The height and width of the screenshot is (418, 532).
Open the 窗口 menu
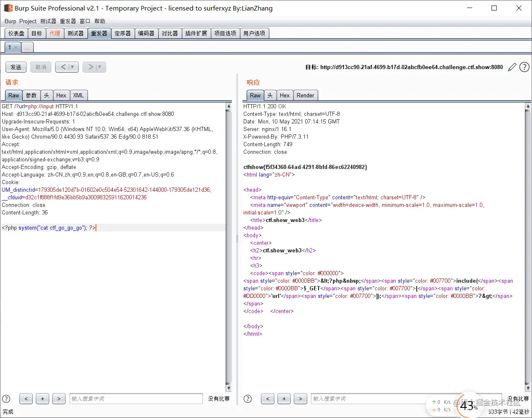85,21
